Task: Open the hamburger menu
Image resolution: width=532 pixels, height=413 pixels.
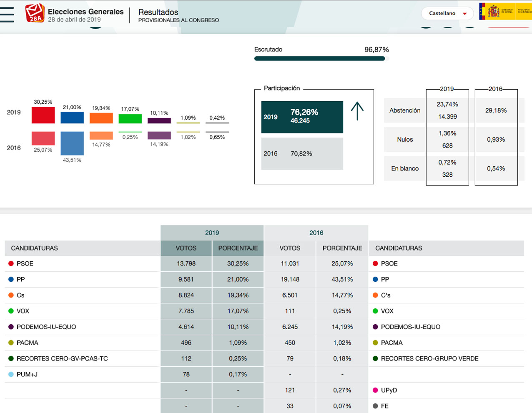Action: tap(7, 15)
